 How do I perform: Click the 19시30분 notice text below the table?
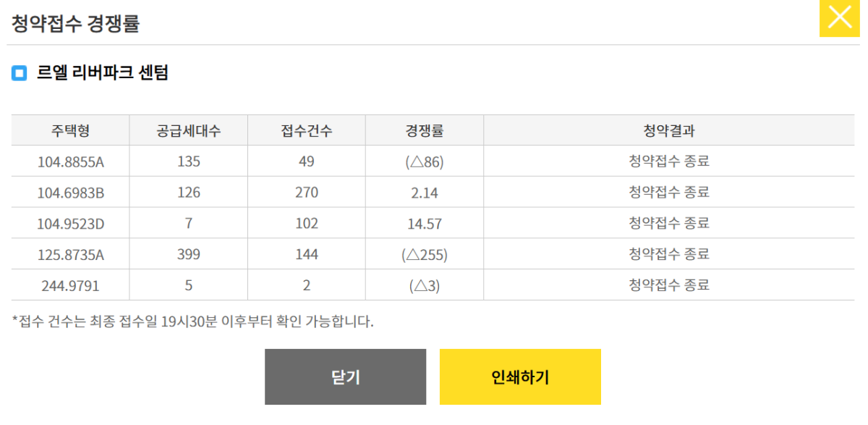(x=192, y=321)
